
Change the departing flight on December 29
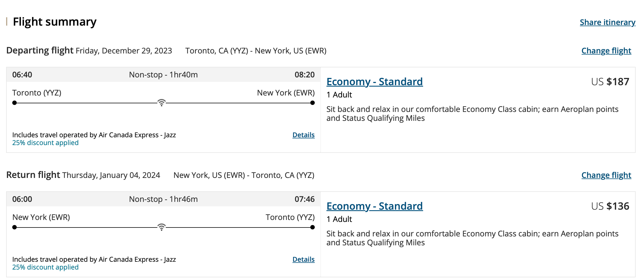coord(606,51)
